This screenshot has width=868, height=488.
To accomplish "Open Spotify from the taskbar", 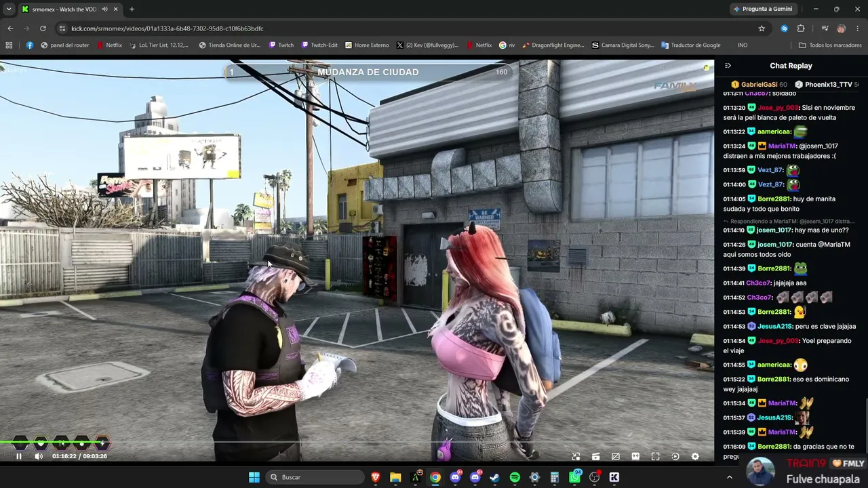I will click(515, 477).
